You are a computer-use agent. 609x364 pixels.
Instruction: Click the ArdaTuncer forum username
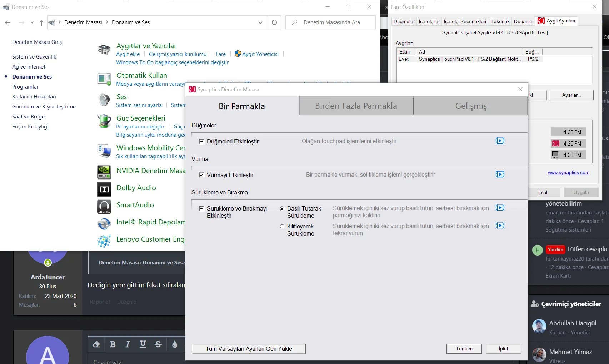[x=48, y=277]
